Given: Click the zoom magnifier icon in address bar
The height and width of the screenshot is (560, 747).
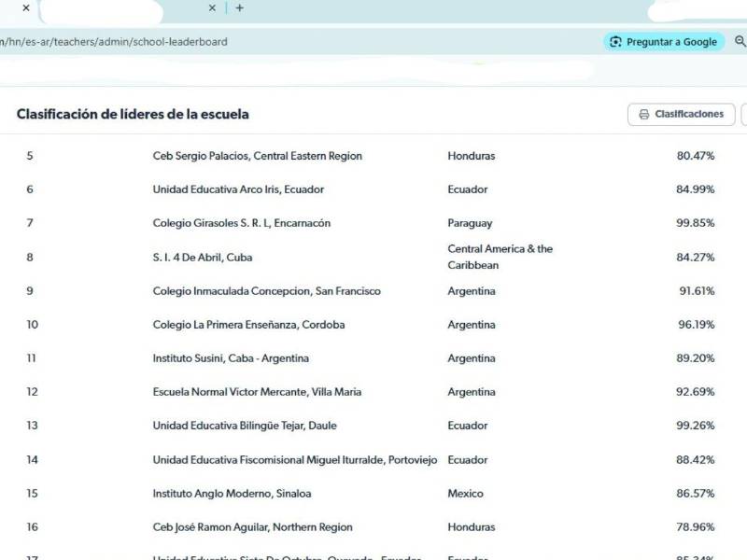Looking at the screenshot, I should point(740,41).
